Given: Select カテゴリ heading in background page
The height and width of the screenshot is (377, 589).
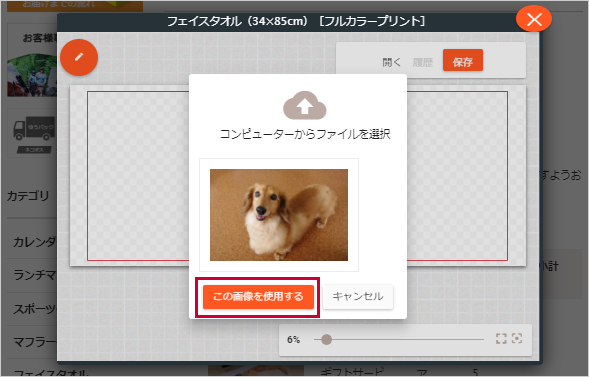Looking at the screenshot, I should coord(28,196).
